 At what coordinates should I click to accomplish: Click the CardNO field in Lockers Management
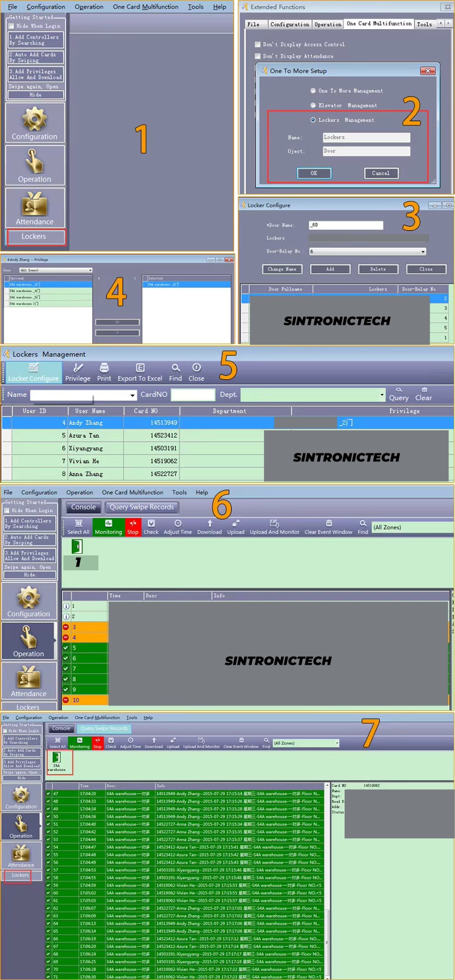[x=193, y=395]
